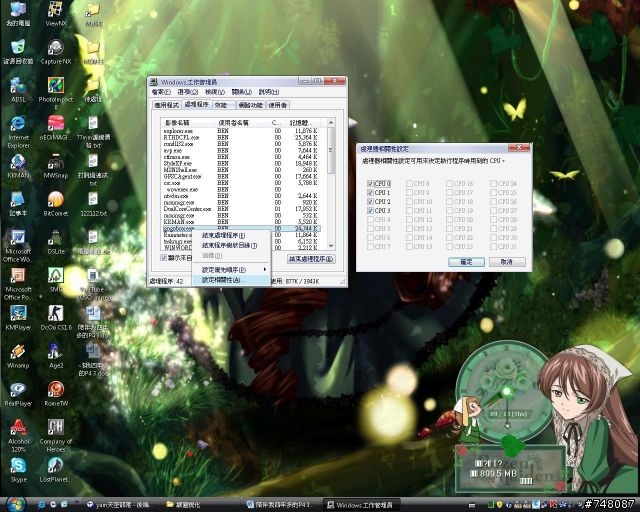Open the Age2 game shortcut
640x512 pixels.
[x=56, y=356]
